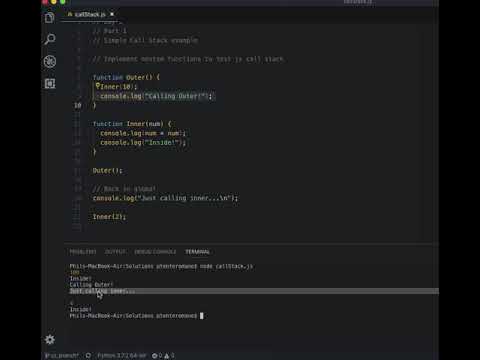The height and width of the screenshot is (360, 480).
Task: Open the Extensions view in the activity bar
Action: (x=50, y=83)
